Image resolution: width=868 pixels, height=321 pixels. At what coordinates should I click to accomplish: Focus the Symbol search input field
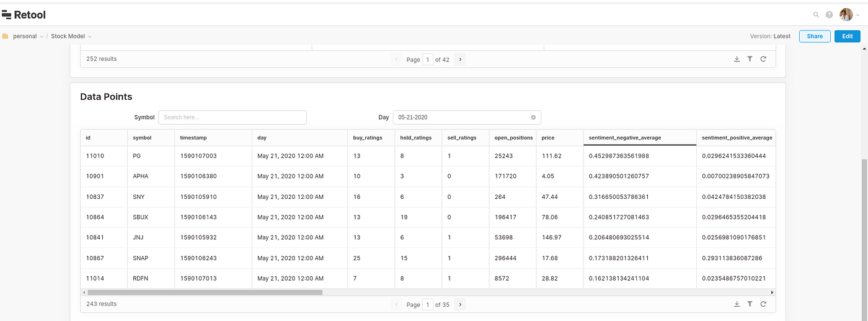(x=232, y=117)
